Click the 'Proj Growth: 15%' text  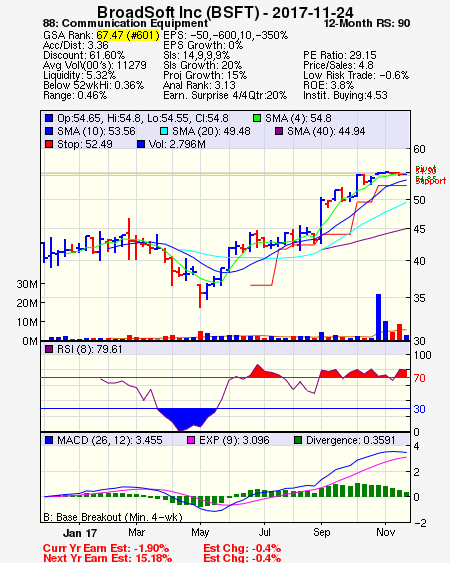click(x=205, y=75)
